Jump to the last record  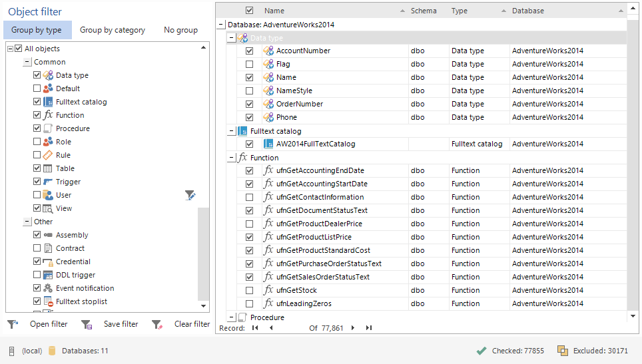pyautogui.click(x=369, y=328)
